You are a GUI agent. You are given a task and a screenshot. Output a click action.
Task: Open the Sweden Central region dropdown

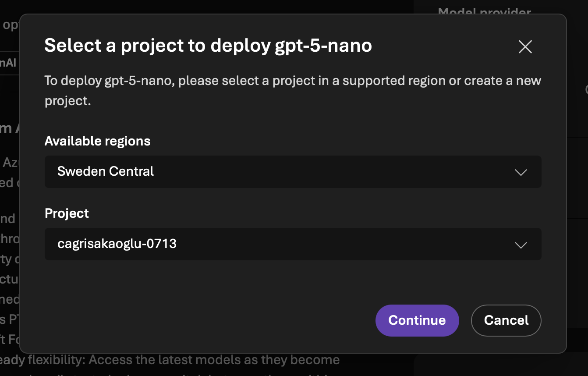click(293, 172)
